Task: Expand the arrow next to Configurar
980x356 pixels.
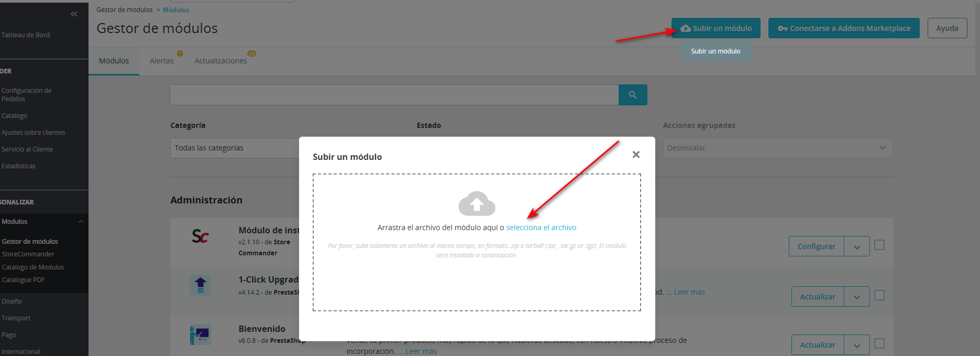Action: click(857, 246)
